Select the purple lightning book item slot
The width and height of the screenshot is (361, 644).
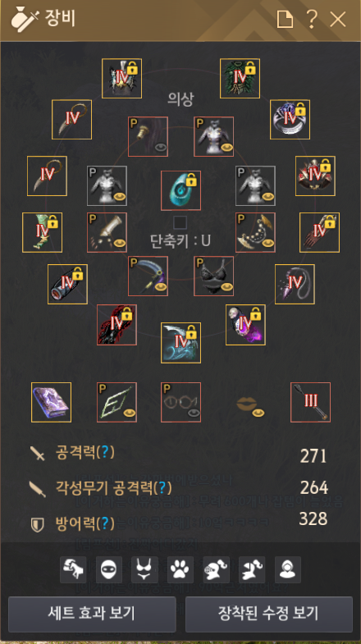(52, 403)
